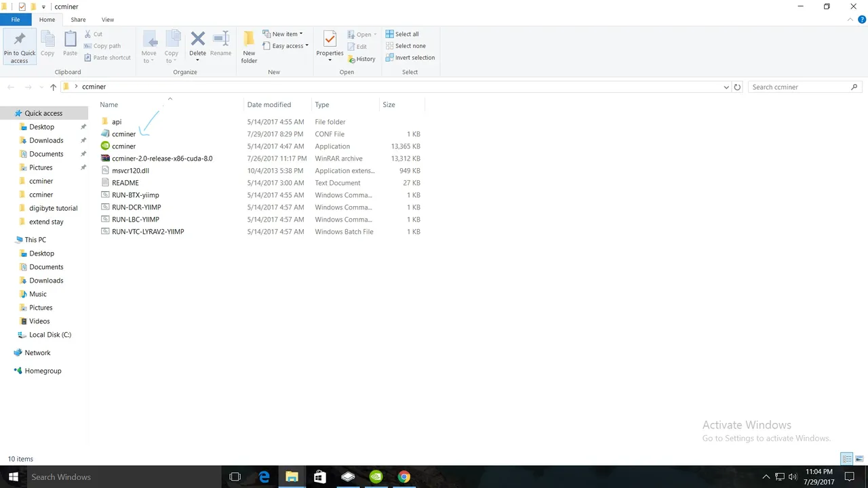Click the Back navigation arrow
868x488 pixels.
(x=11, y=87)
